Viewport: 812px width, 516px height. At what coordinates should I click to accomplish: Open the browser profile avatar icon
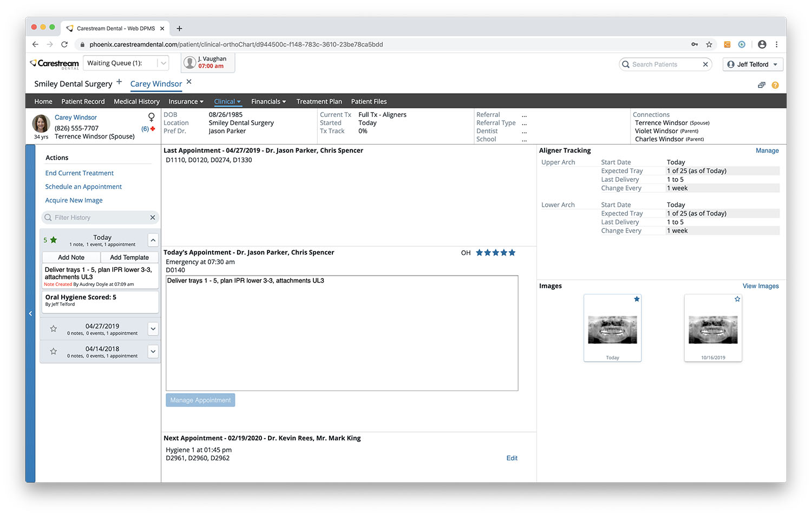tap(762, 44)
